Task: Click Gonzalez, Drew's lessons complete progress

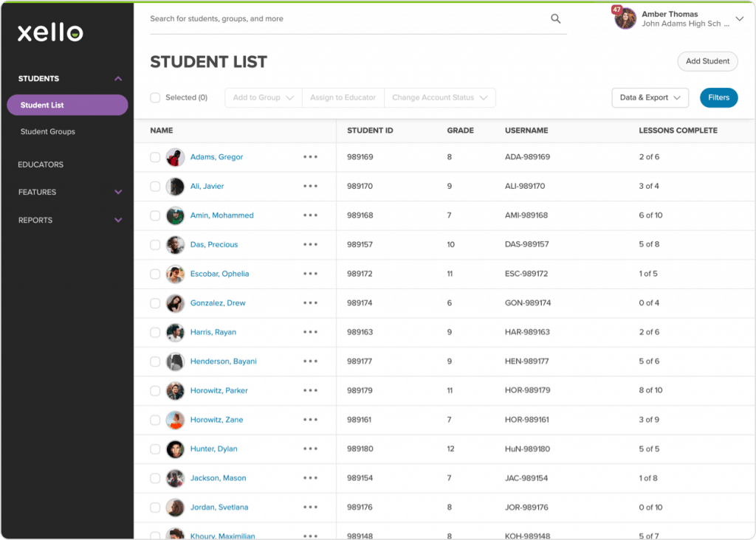Action: (x=648, y=302)
